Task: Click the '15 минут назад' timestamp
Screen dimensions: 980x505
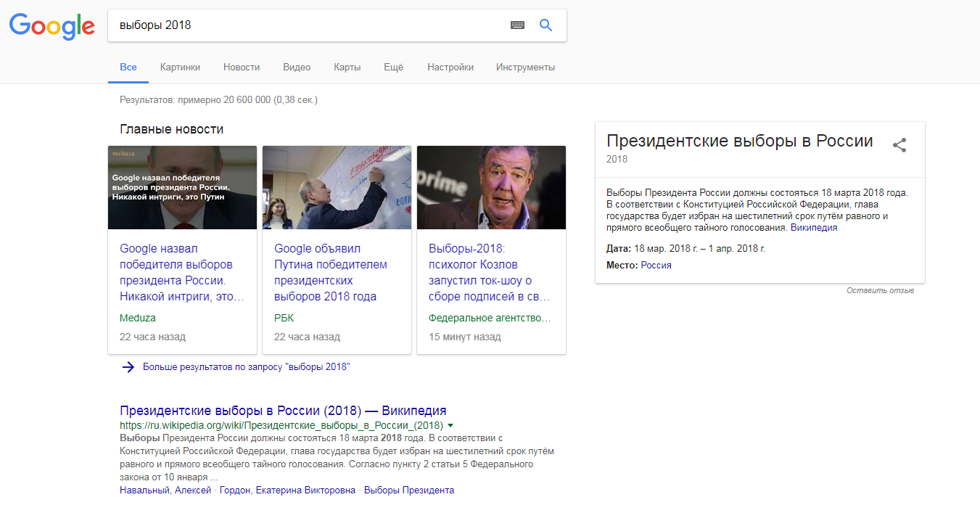Action: 465,337
